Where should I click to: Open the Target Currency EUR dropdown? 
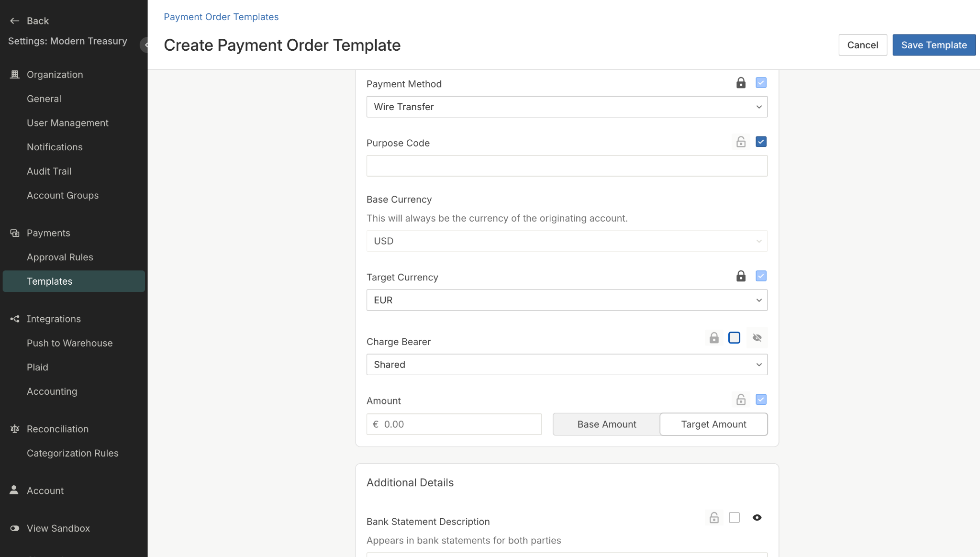click(x=567, y=300)
